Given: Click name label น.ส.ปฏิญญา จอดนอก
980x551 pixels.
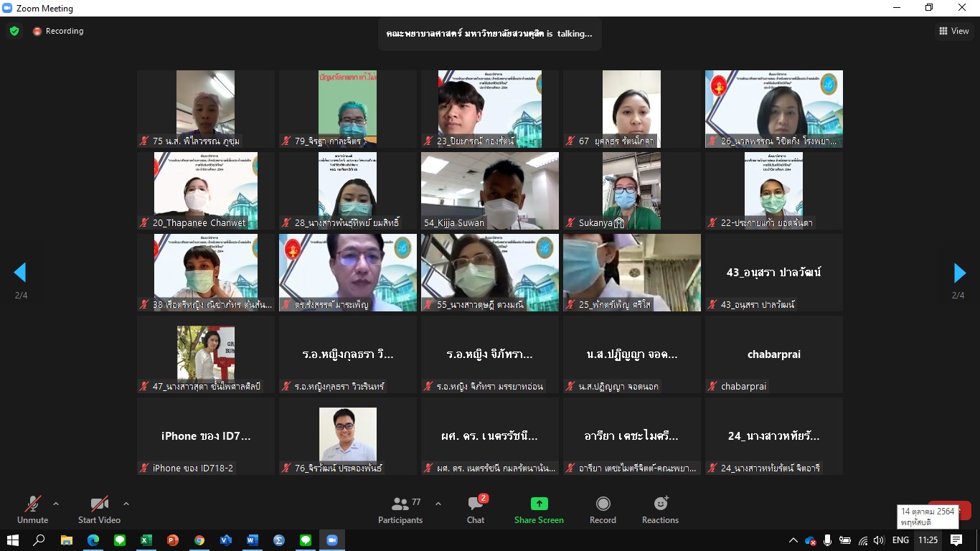Looking at the screenshot, I should (x=618, y=387).
